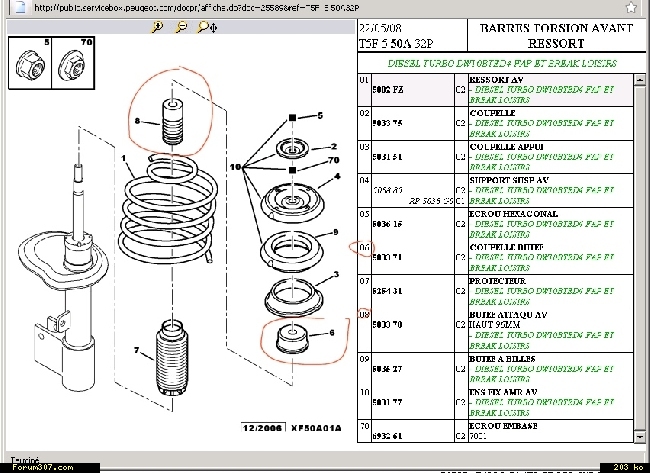Select the ENS FIX AMR AV row
The image size is (650, 473).
point(496,402)
